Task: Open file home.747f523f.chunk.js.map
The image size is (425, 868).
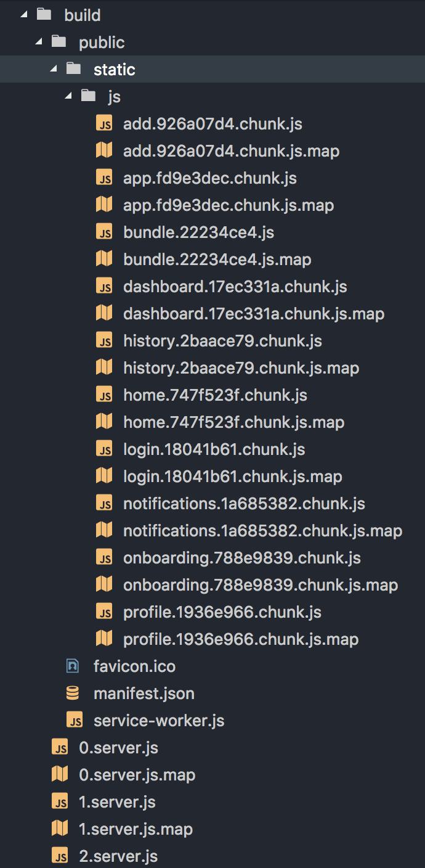Action: [233, 422]
